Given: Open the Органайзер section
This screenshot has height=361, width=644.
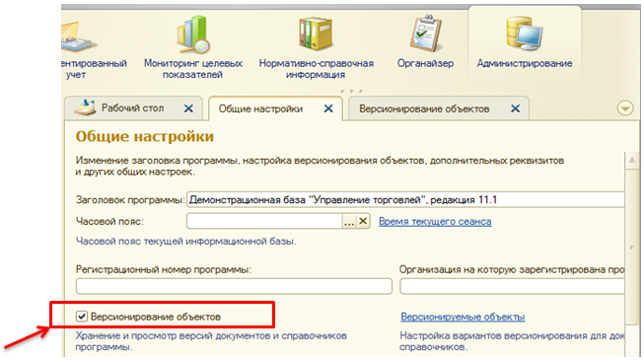Looking at the screenshot, I should tap(425, 41).
